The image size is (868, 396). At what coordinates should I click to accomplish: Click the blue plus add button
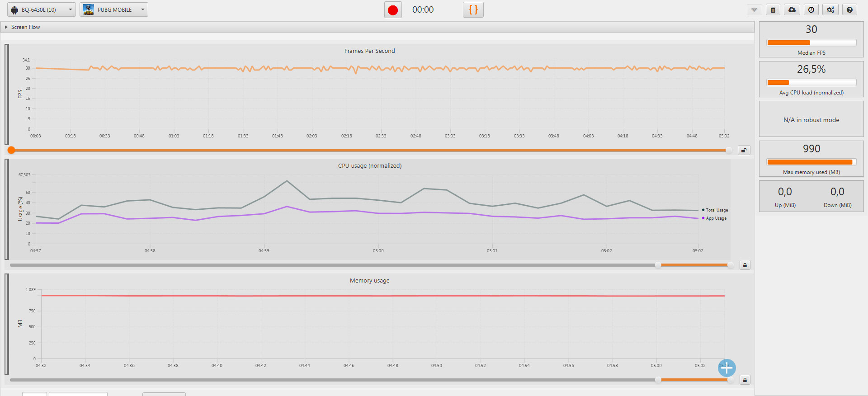pyautogui.click(x=727, y=368)
